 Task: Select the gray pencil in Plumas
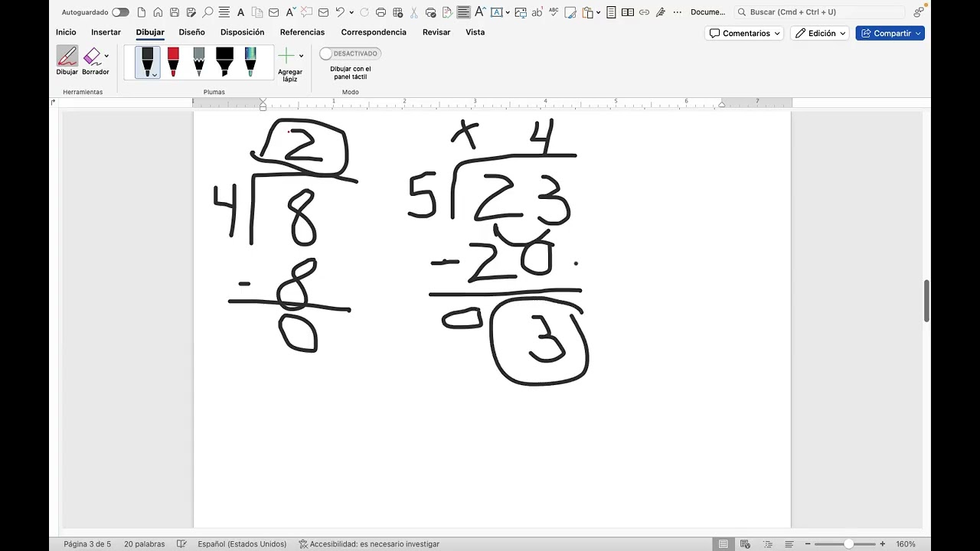pos(199,62)
